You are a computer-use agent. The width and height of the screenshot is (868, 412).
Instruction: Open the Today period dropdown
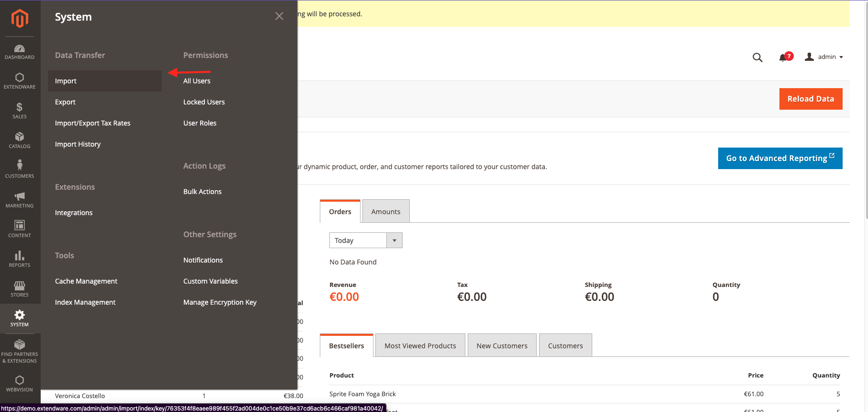[366, 240]
